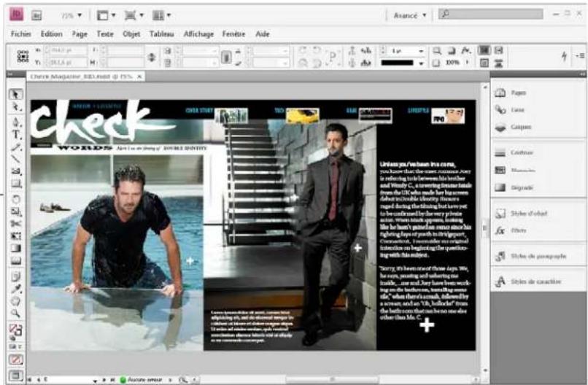Open the Fenêtre menu
588x385 pixels.
click(233, 34)
